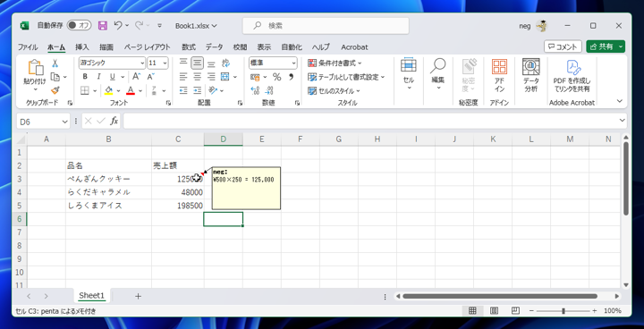
Task: Decrease font size with small A icon
Action: coord(151,77)
